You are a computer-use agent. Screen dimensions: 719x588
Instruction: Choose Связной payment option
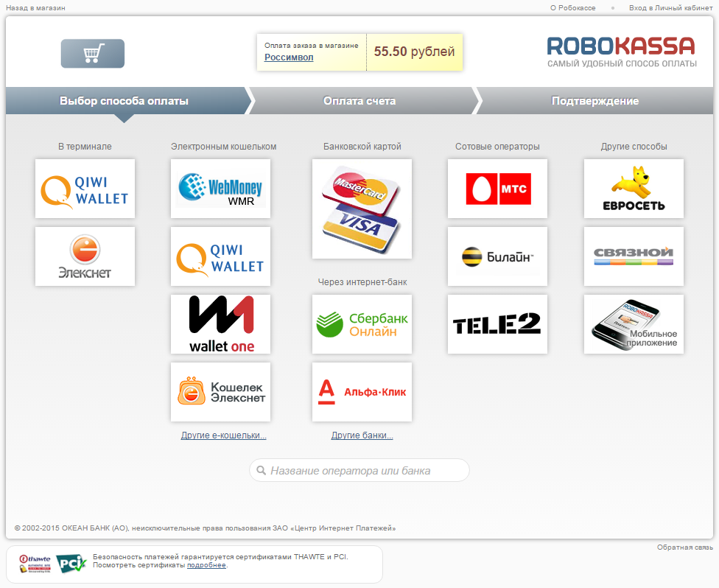[x=634, y=256]
